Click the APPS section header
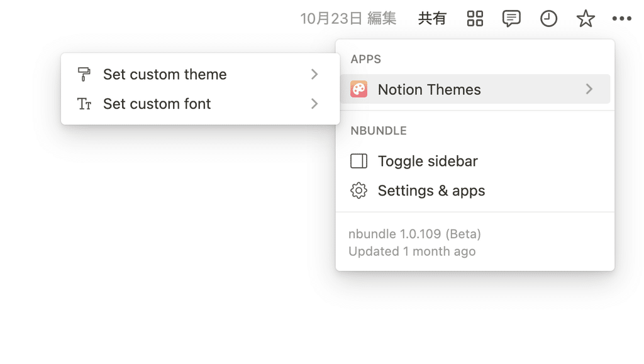Screen dimensions: 644x364 (x=365, y=59)
